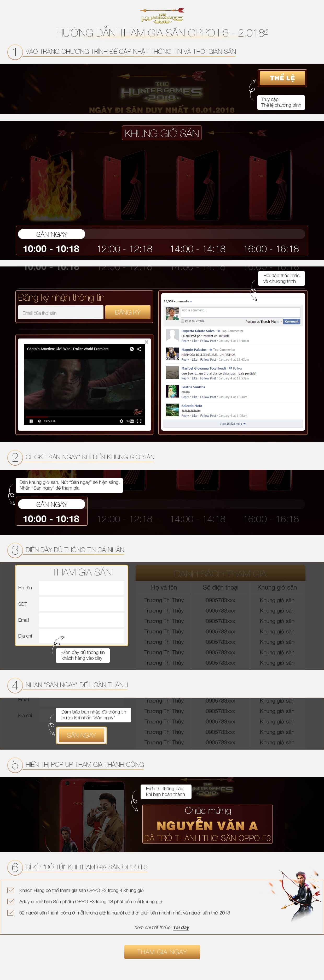Image resolution: width=324 pixels, height=980 pixels.
Task: Click the Watch Later clock icon
Action: [132, 349]
